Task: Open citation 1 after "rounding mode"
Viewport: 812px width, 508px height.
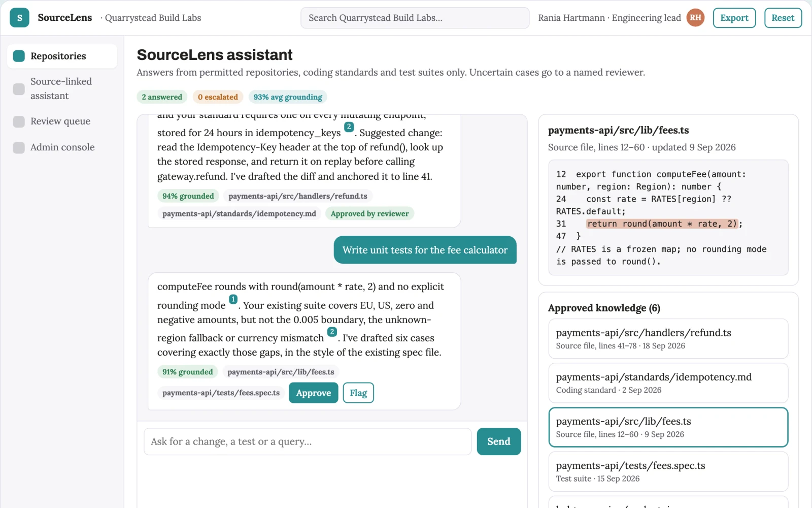Action: [233, 300]
